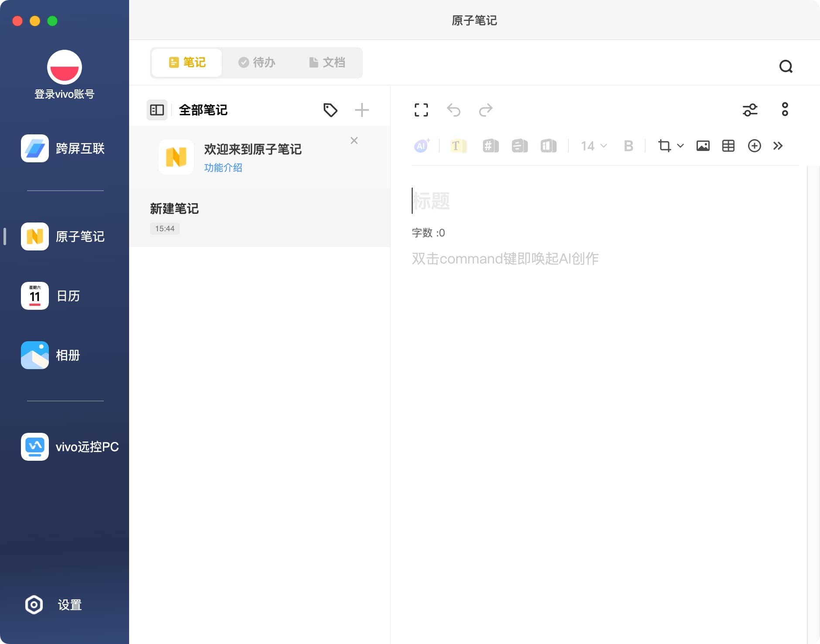Click the 15:44 timestamp of 新建笔记
Viewport: 820px width, 644px height.
click(x=165, y=229)
